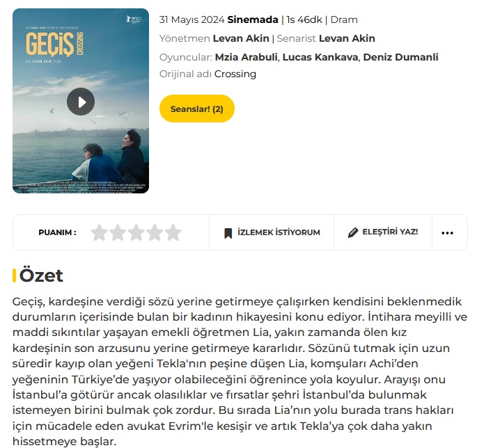Open actor Lucas Kankava's page

click(x=320, y=57)
